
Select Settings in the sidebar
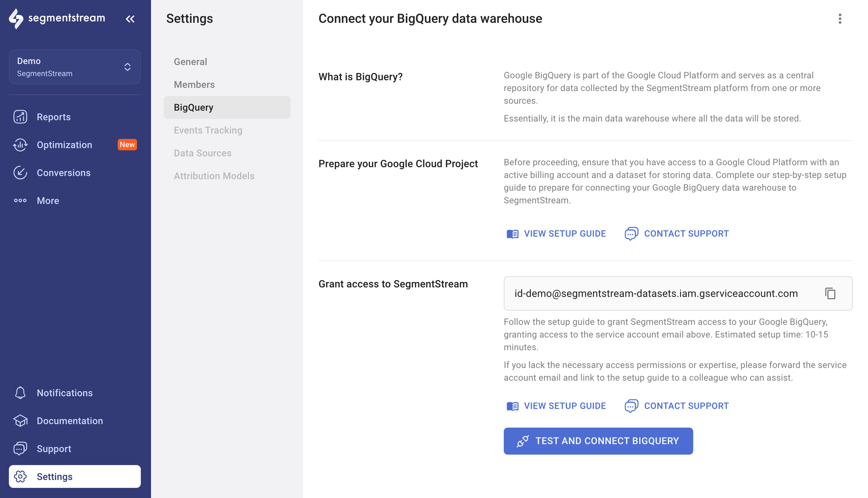[75, 476]
